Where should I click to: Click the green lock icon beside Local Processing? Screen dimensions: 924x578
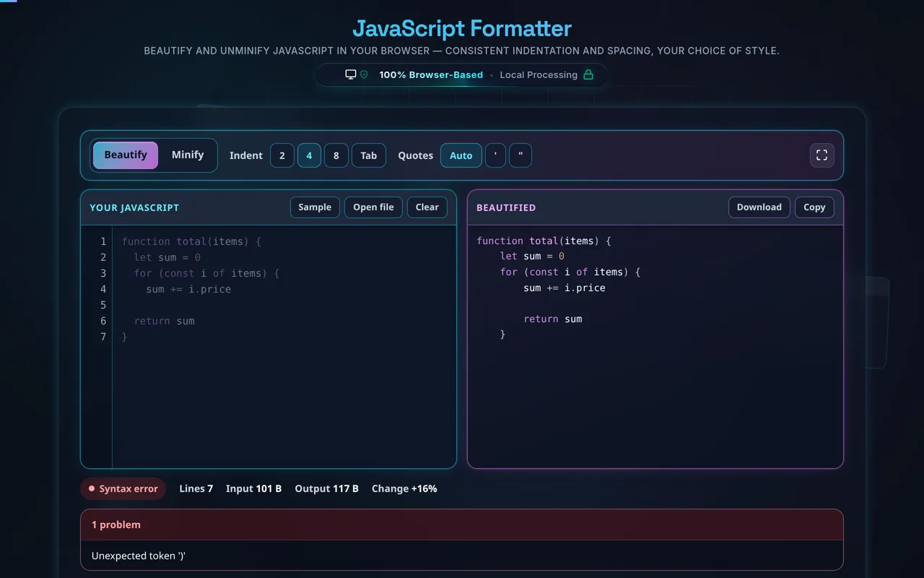point(588,74)
